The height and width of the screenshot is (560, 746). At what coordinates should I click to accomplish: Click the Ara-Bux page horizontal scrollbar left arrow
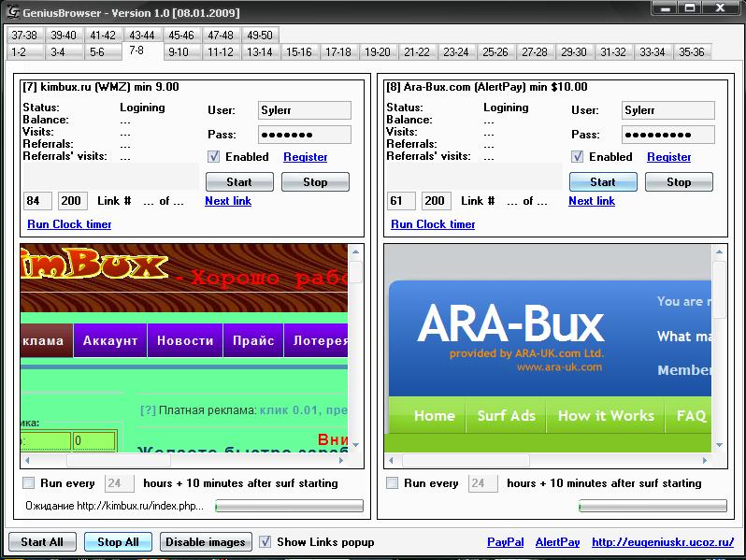coord(391,460)
